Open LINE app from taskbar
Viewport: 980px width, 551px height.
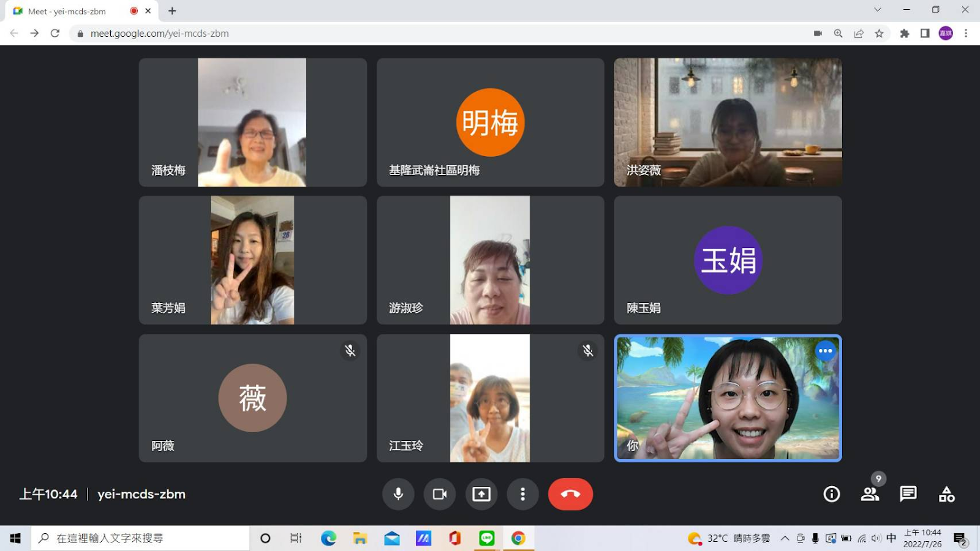pos(486,538)
